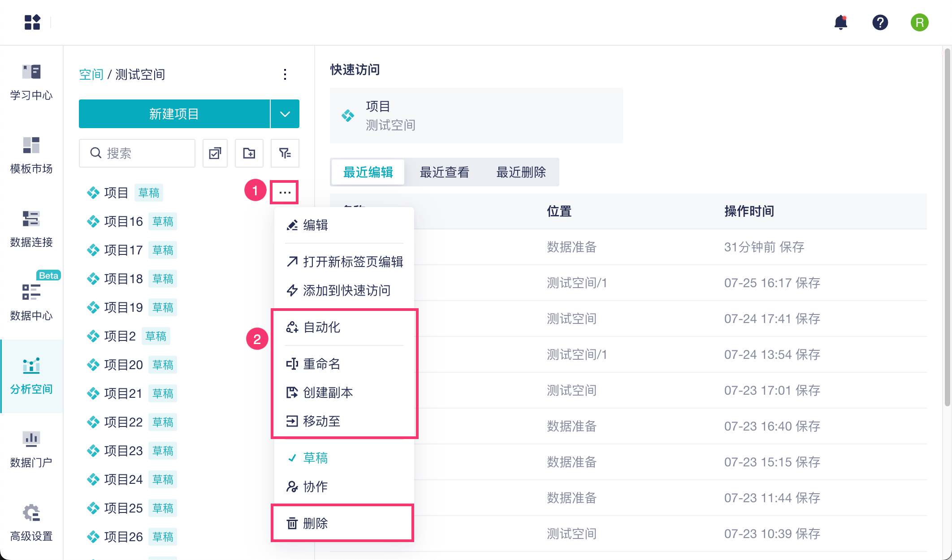Click the help question mark icon
Image resolution: width=952 pixels, height=560 pixels.
(880, 22)
